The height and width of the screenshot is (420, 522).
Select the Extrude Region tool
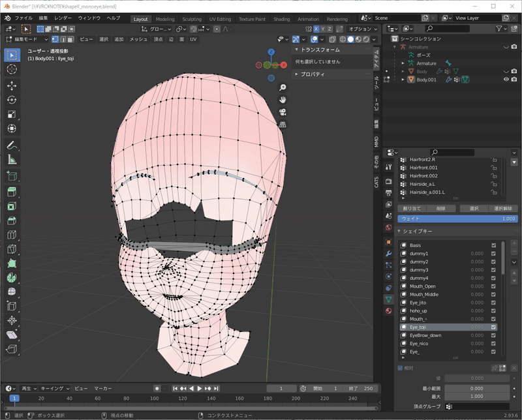point(12,192)
